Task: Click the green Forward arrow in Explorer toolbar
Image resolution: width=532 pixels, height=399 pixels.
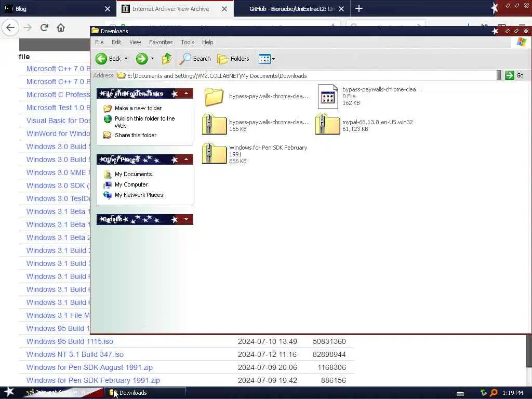Action: pyautogui.click(x=142, y=59)
